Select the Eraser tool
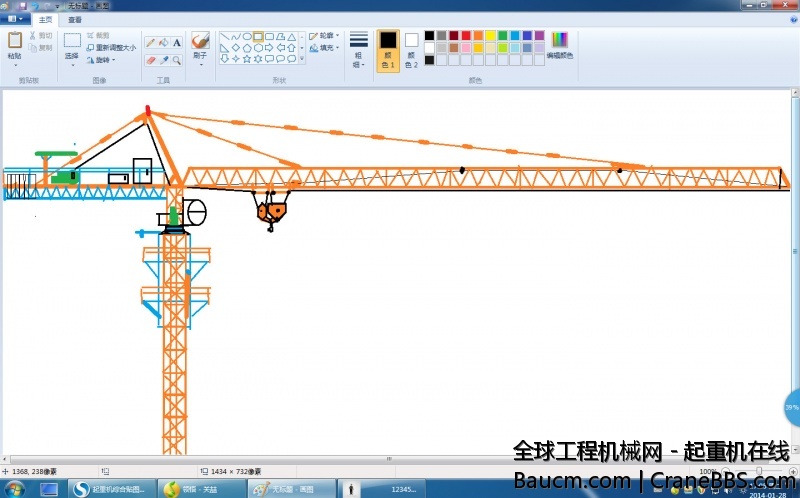Screen dimensions: 800x498 click(150, 60)
